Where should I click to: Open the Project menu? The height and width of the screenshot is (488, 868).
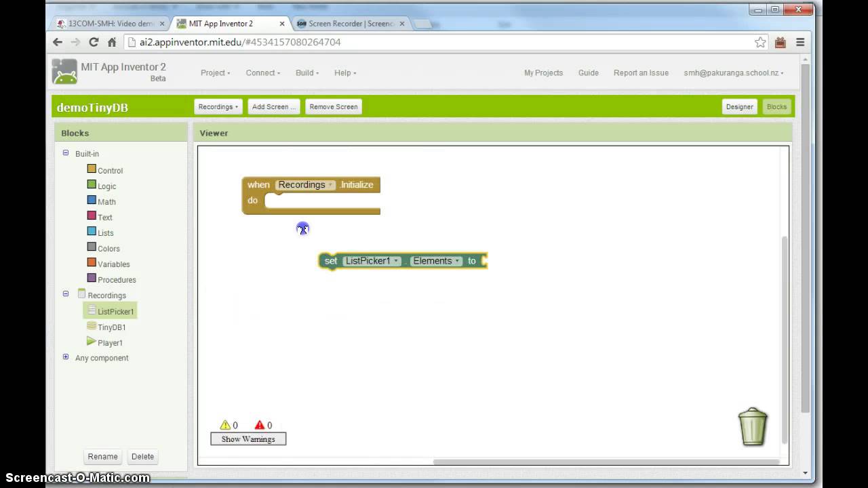point(215,73)
